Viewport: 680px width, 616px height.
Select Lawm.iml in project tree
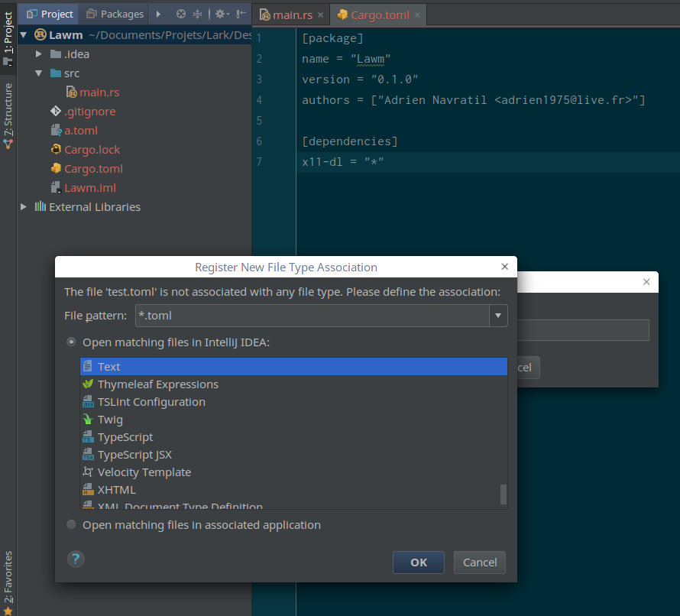(90, 188)
